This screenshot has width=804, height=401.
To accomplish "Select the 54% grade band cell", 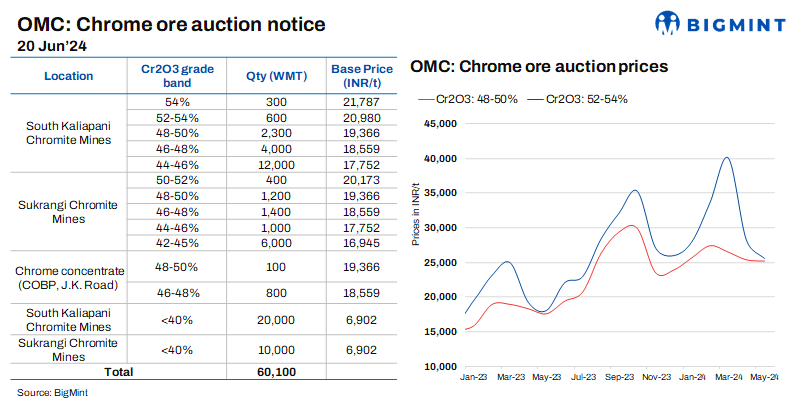I will pos(177,103).
